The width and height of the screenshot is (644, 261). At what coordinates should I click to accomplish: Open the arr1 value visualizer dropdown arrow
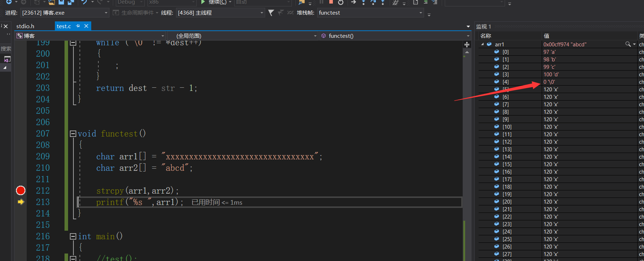pyautogui.click(x=634, y=44)
